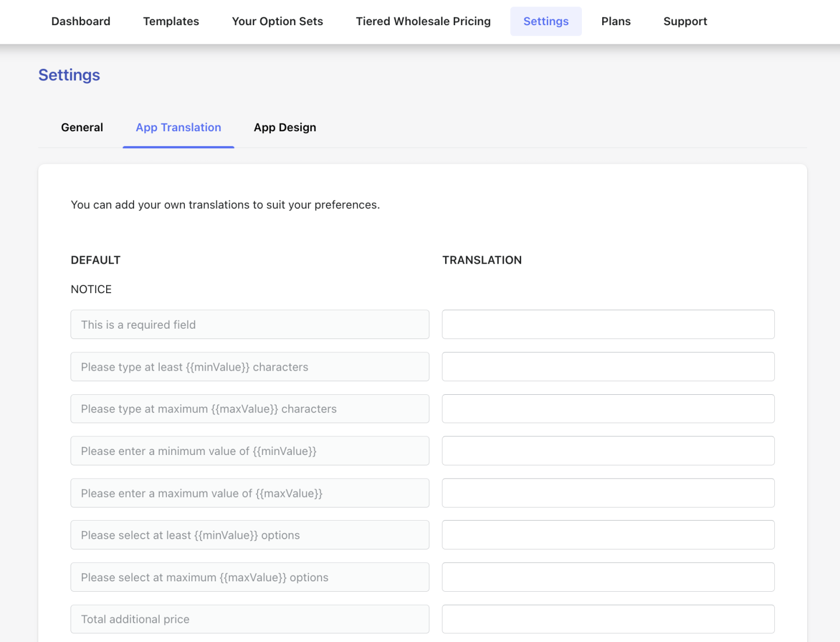Select Settings in the navigation bar
Image resolution: width=840 pixels, height=642 pixels.
click(546, 21)
